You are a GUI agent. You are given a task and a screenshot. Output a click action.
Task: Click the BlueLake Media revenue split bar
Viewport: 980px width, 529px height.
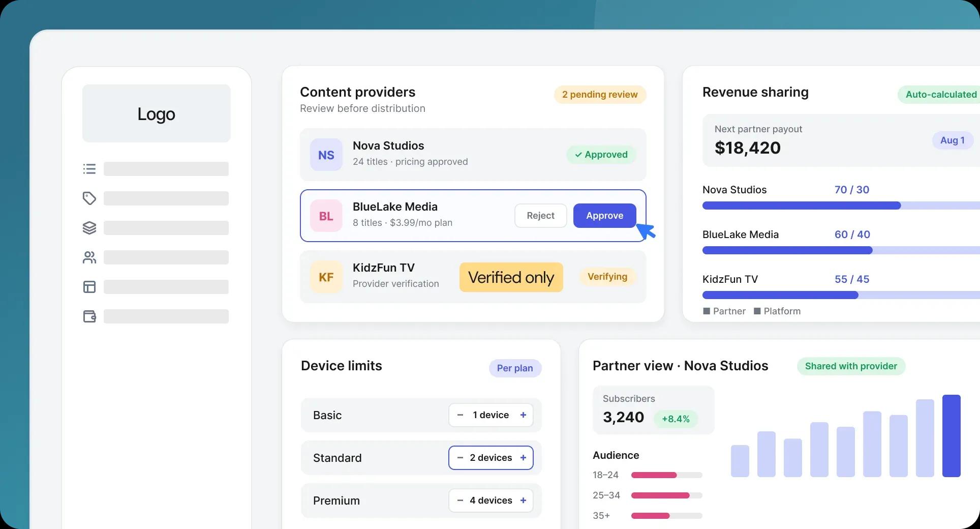pos(841,250)
